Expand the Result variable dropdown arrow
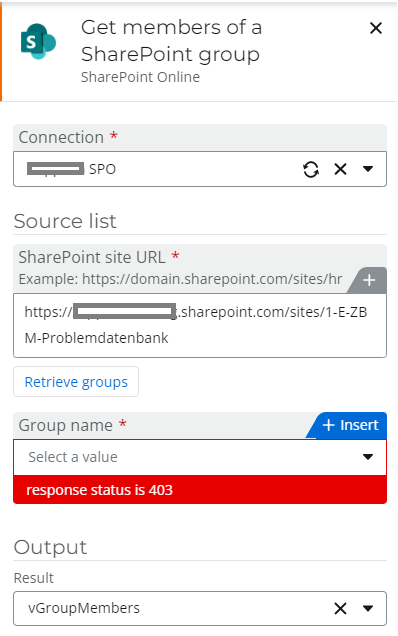The image size is (398, 636). pyautogui.click(x=368, y=608)
